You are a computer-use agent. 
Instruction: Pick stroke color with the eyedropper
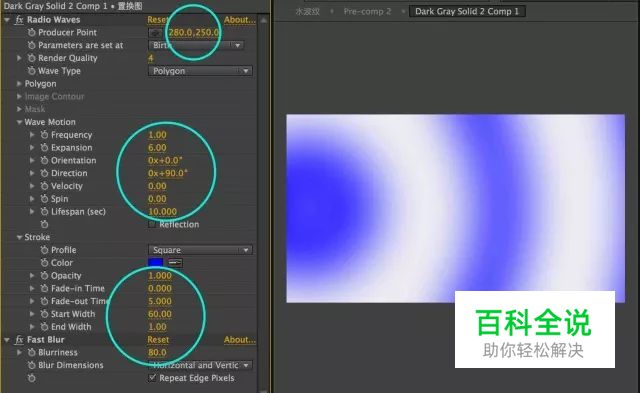click(x=175, y=263)
